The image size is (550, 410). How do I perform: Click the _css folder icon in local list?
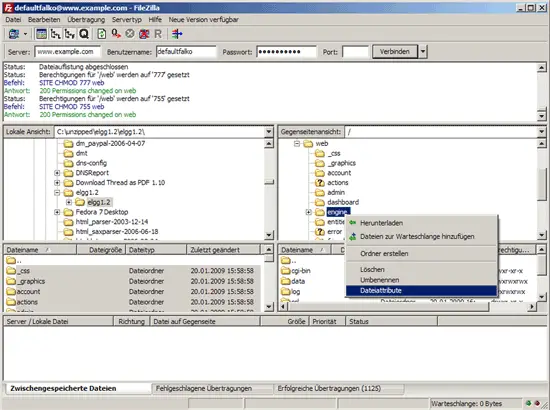coord(11,271)
